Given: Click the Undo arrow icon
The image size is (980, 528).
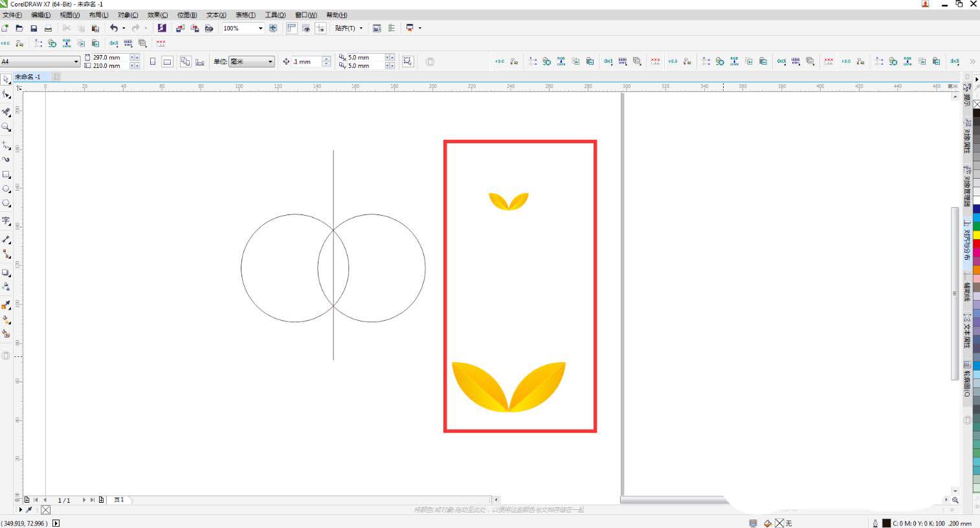Looking at the screenshot, I should (x=114, y=28).
